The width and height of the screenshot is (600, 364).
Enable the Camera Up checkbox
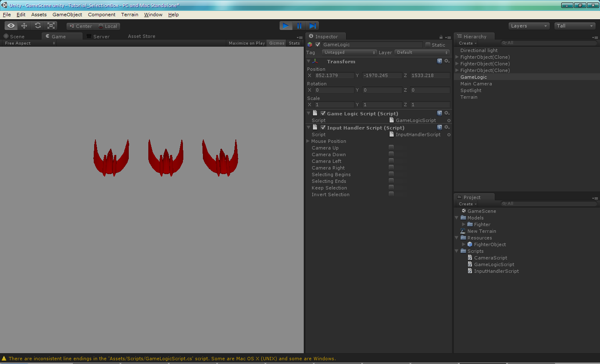pos(391,147)
